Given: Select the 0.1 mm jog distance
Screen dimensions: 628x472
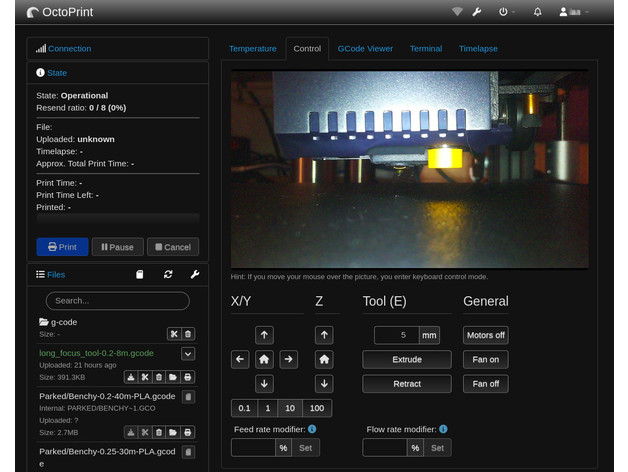Looking at the screenshot, I should (243, 408).
